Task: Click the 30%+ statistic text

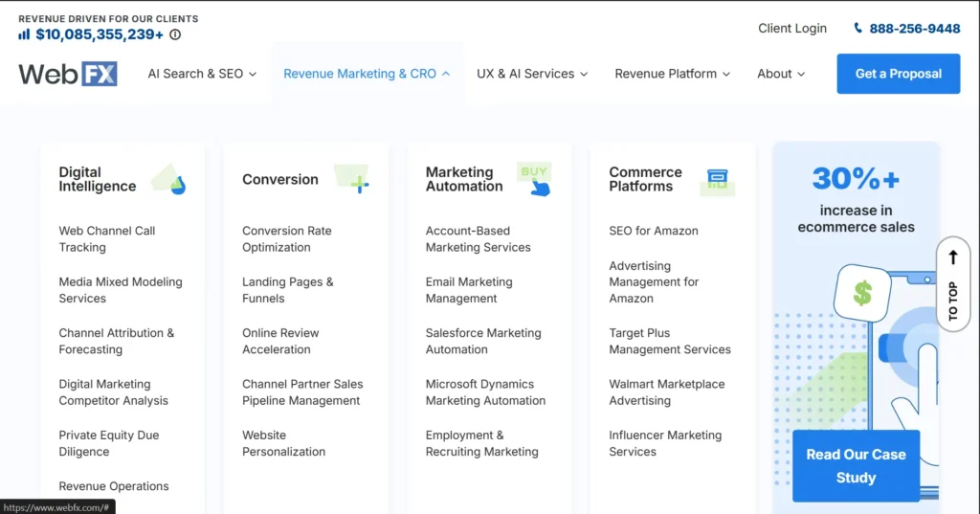Action: point(856,179)
